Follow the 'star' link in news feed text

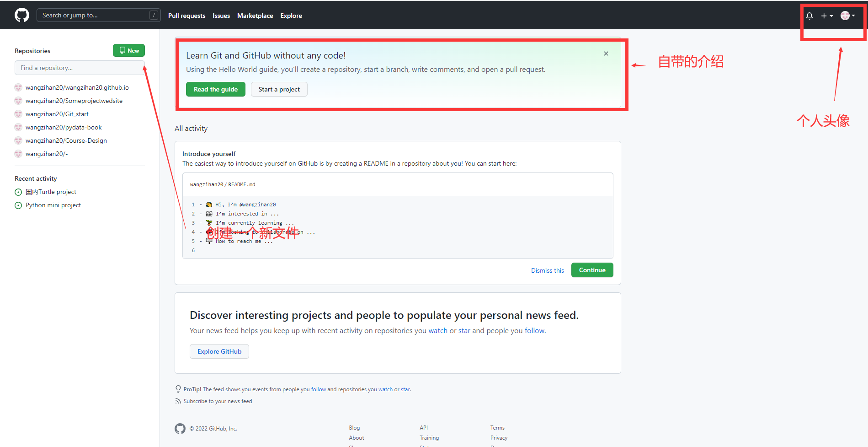point(464,330)
